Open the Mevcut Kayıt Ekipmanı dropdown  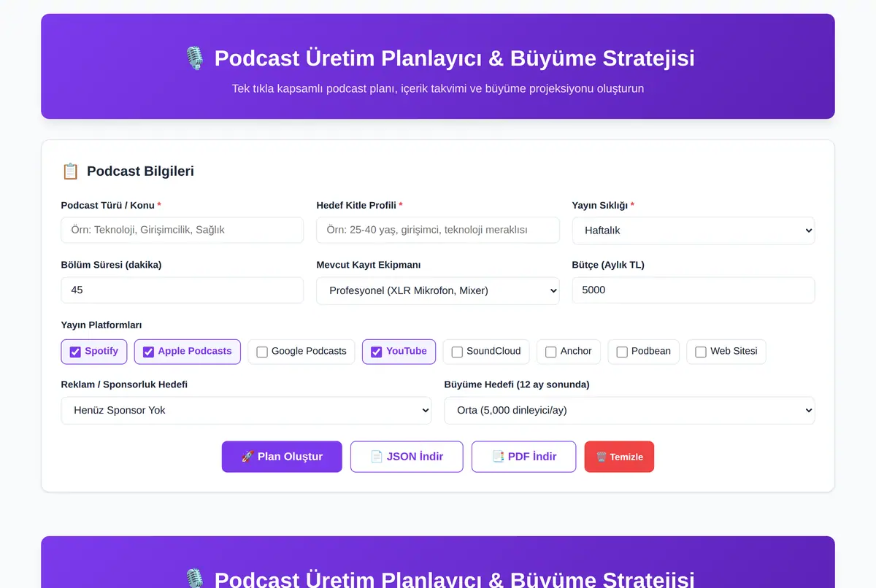coord(438,290)
